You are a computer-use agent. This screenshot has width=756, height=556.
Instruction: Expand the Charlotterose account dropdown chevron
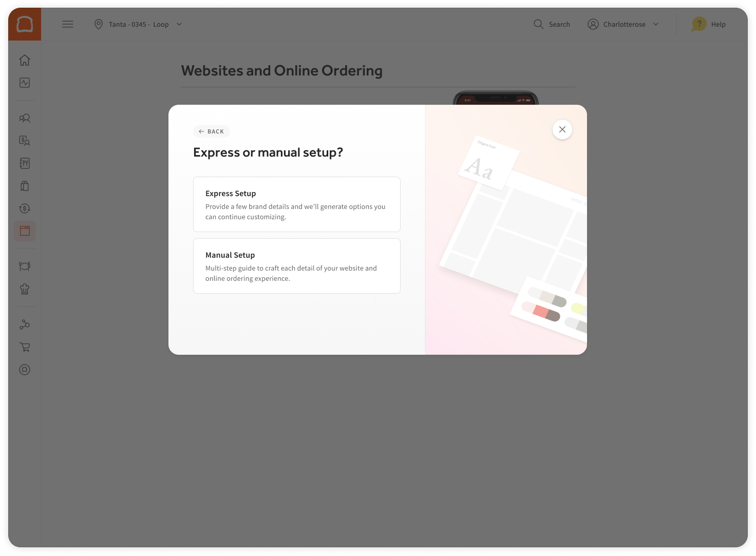tap(656, 24)
